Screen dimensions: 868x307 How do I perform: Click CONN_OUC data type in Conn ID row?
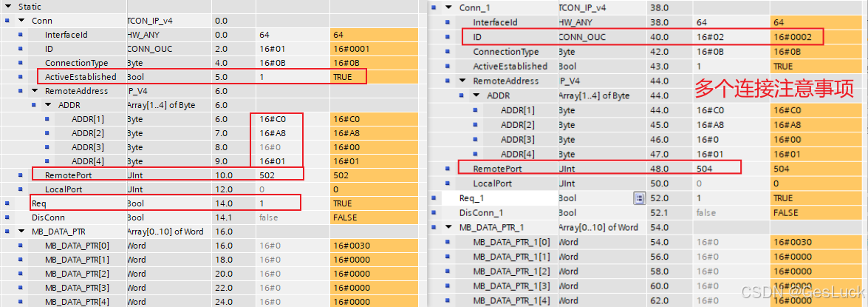(x=149, y=49)
